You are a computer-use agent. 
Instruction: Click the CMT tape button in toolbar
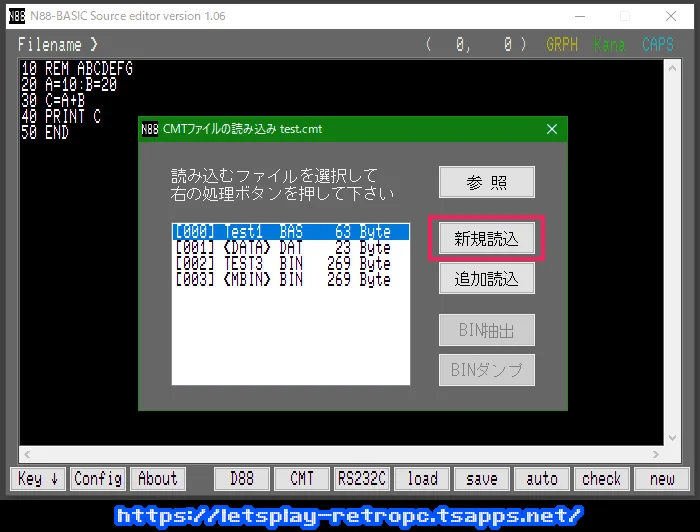pos(302,479)
